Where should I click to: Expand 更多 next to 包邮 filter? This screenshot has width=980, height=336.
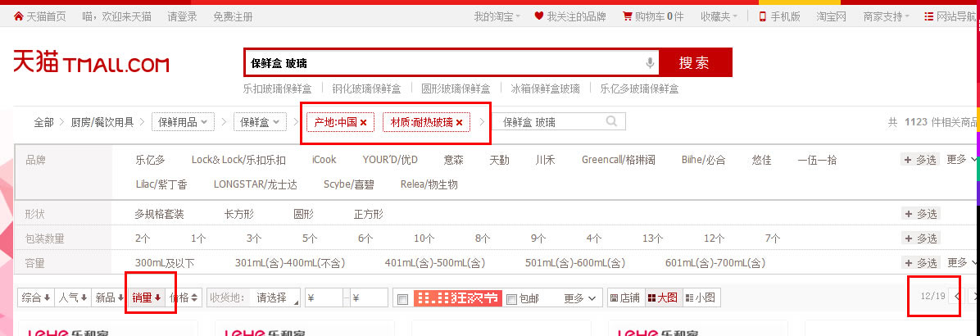point(579,298)
